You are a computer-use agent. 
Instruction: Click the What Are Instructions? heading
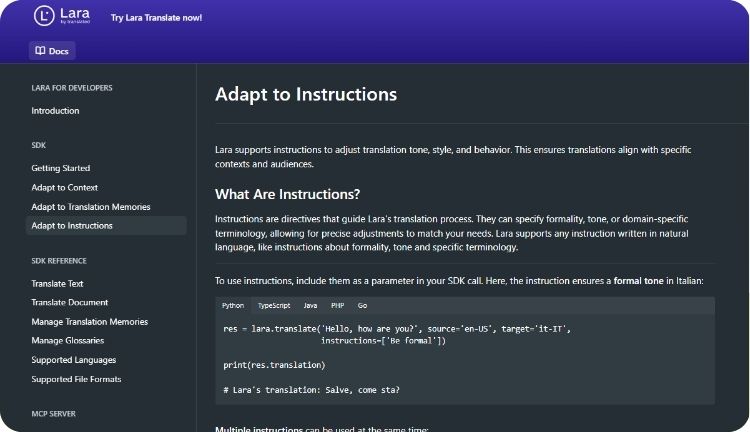(x=287, y=194)
